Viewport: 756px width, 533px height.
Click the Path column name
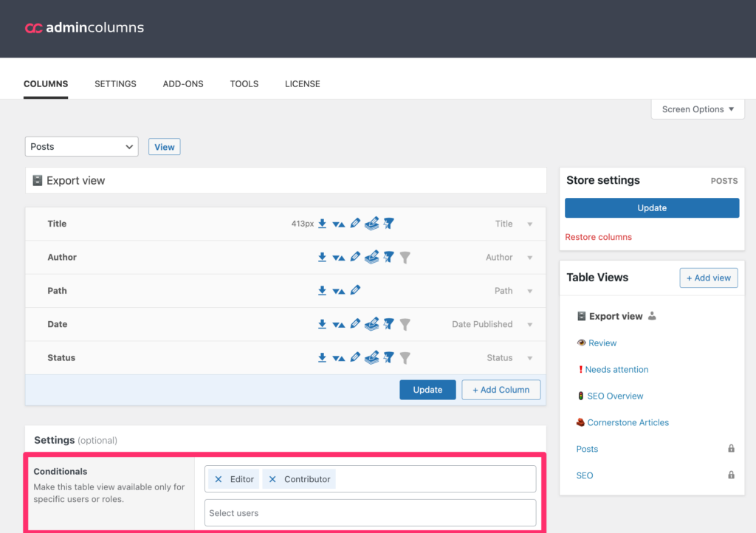coord(57,291)
